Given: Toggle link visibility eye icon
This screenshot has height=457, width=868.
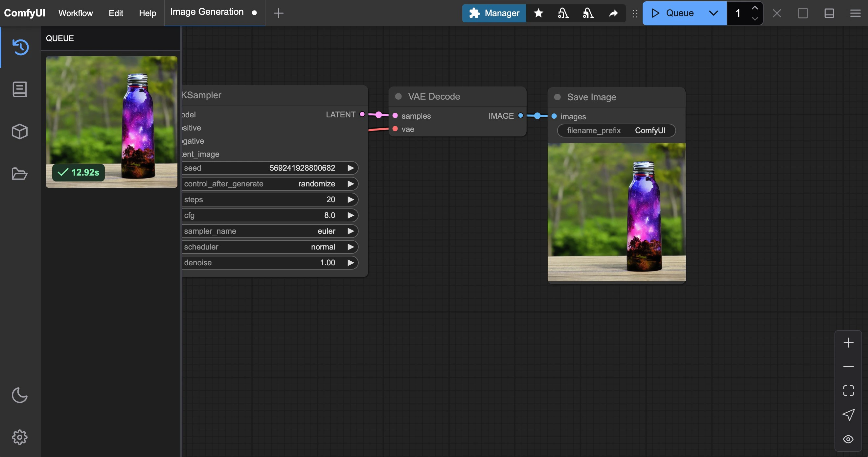Looking at the screenshot, I should 848,439.
